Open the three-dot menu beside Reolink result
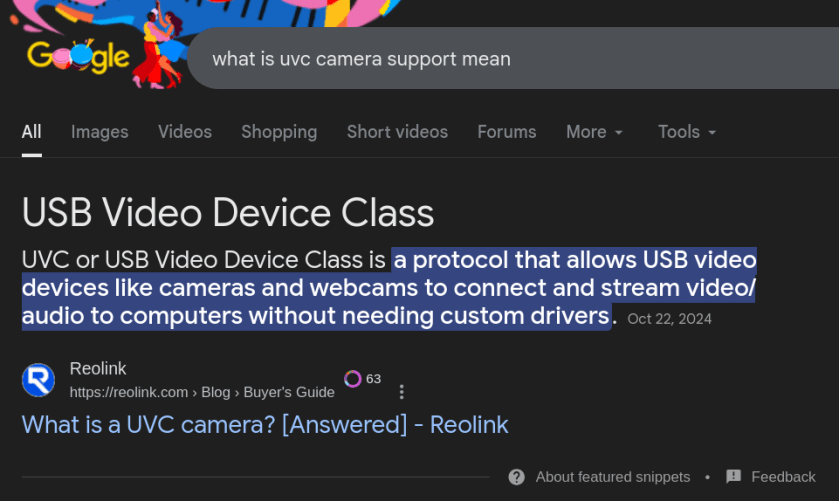 tap(401, 392)
